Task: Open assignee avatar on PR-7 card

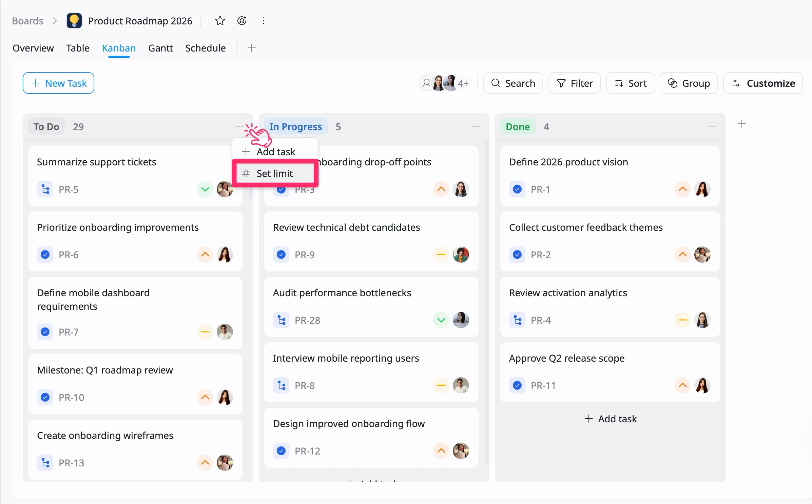Action: (225, 332)
